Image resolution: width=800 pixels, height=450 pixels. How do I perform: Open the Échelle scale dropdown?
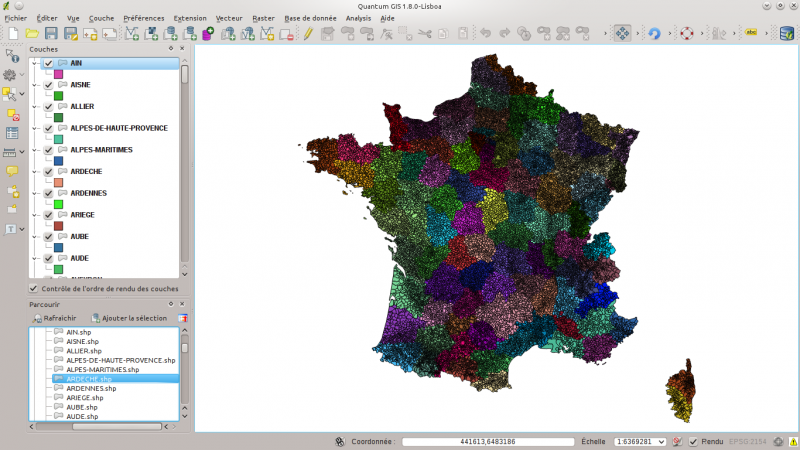(x=661, y=441)
